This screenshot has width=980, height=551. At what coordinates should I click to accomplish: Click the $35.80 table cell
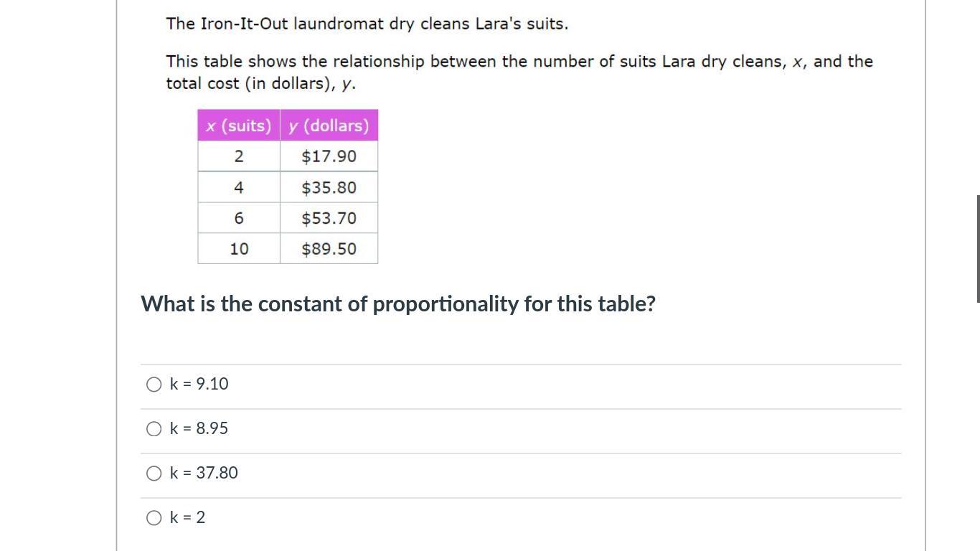(x=329, y=187)
